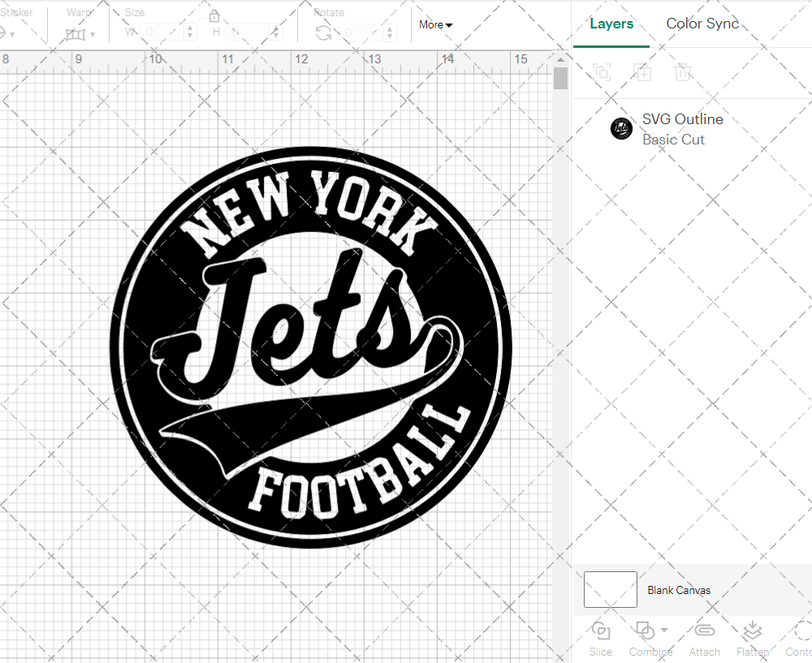The height and width of the screenshot is (663, 812).
Task: Expand the Combine dropdown arrow
Action: (x=664, y=631)
